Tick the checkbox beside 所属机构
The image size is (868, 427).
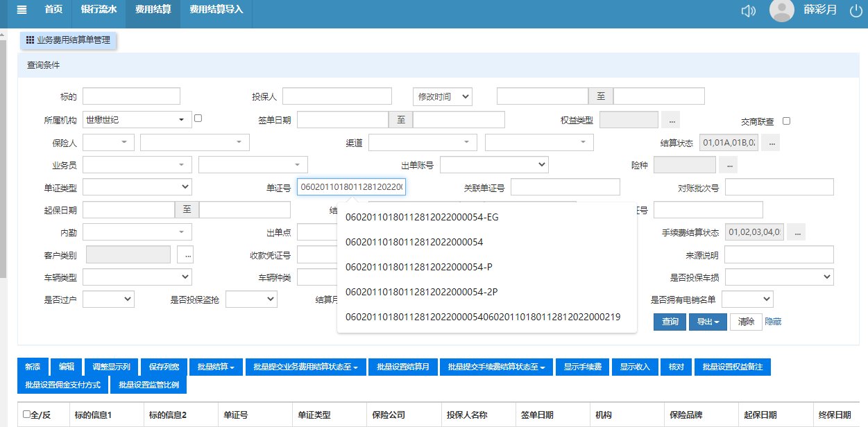tap(198, 119)
